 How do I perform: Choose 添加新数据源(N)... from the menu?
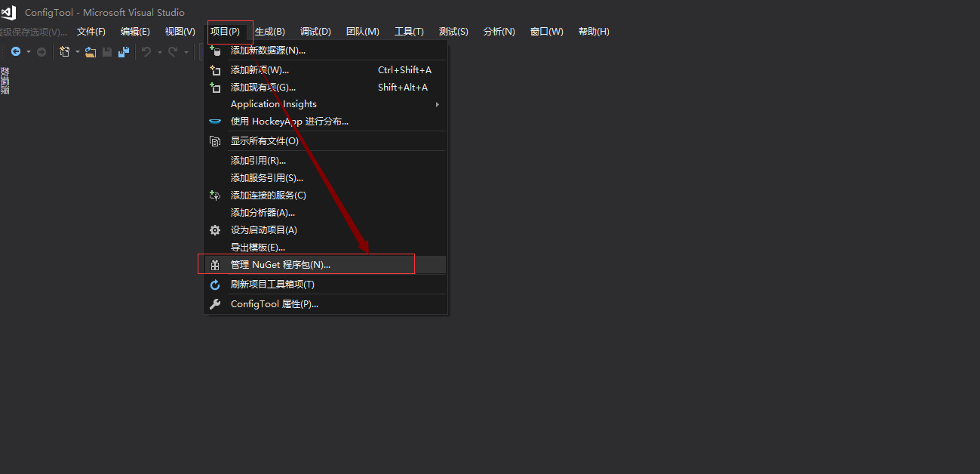point(326,51)
